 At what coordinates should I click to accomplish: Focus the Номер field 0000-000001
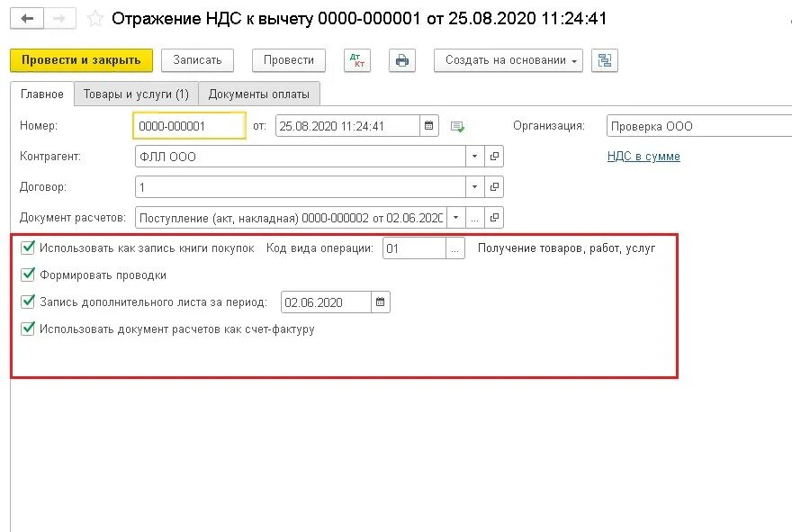pos(189,126)
